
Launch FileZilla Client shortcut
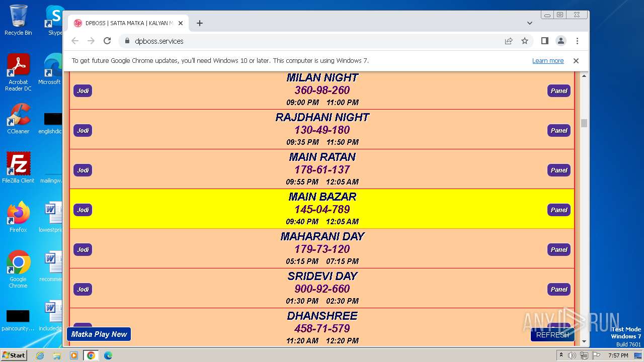tap(18, 168)
